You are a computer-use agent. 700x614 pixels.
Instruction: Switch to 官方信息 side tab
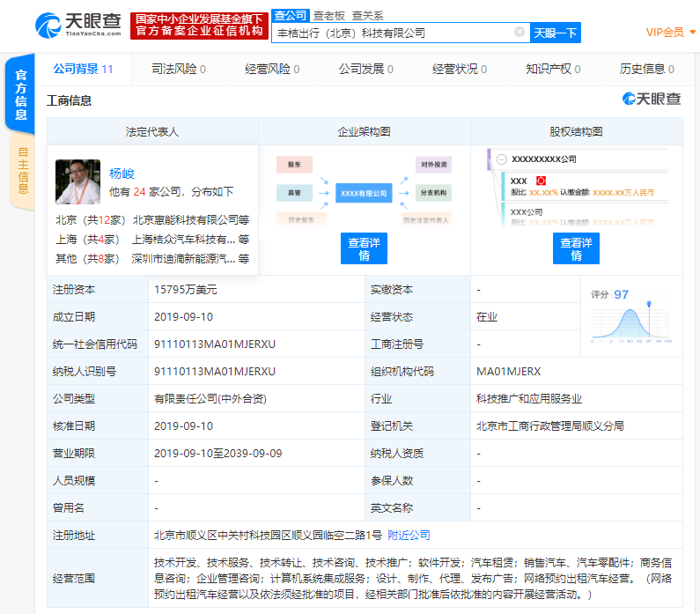20,94
